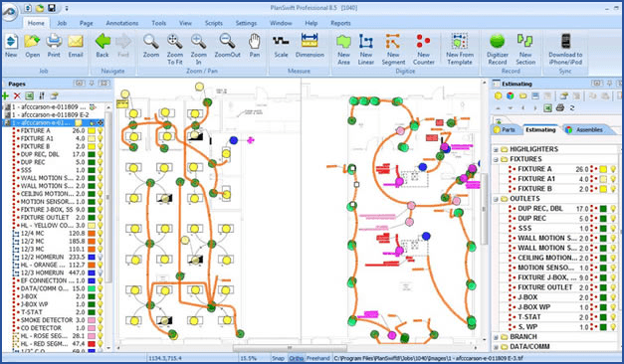Activate the Scale measure tool

281,46
